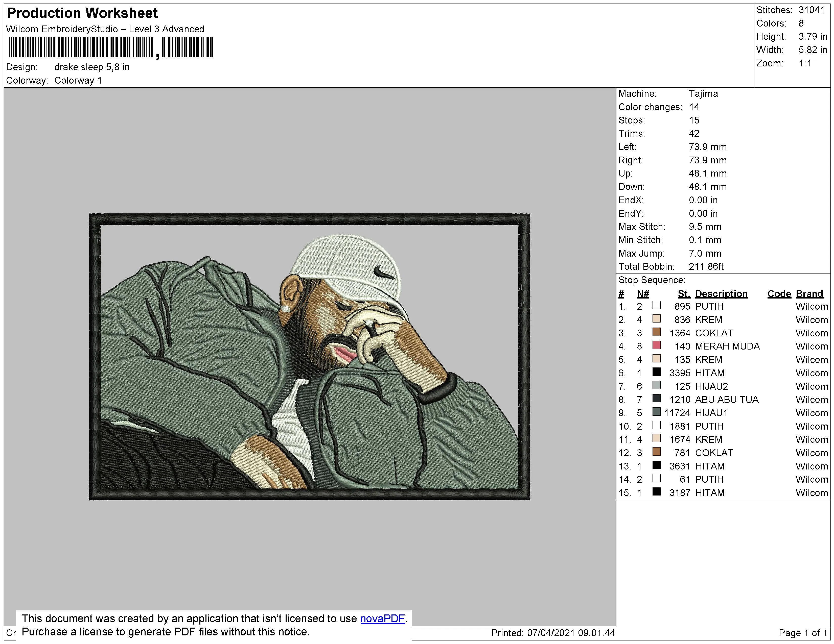Click the HIJAU2 description text
Image resolution: width=834 pixels, height=644 pixels.
click(x=711, y=386)
